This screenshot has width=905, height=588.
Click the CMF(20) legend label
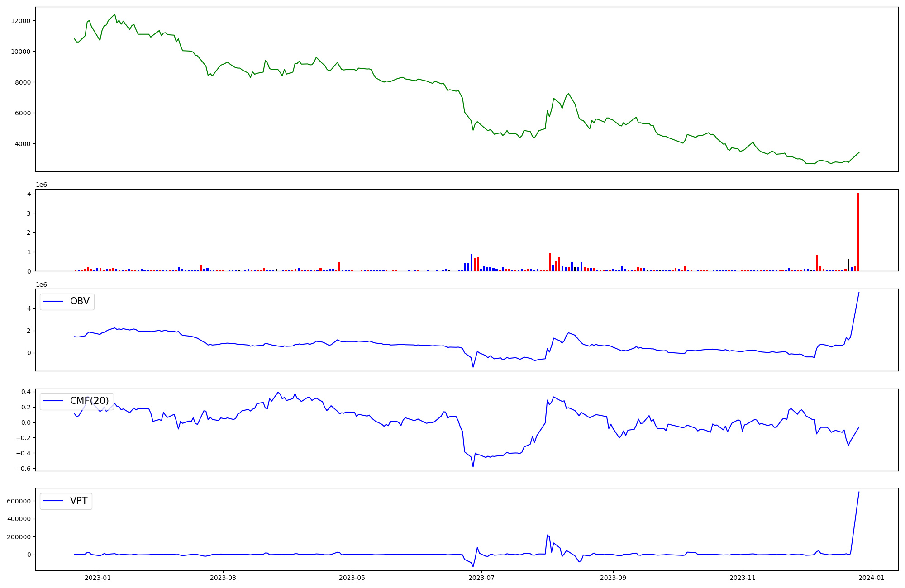point(89,401)
